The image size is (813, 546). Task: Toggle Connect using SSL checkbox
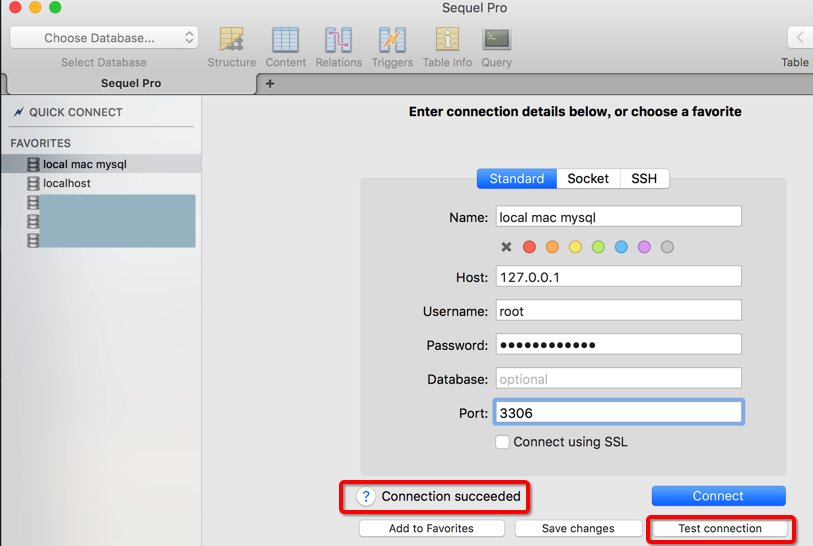point(502,442)
